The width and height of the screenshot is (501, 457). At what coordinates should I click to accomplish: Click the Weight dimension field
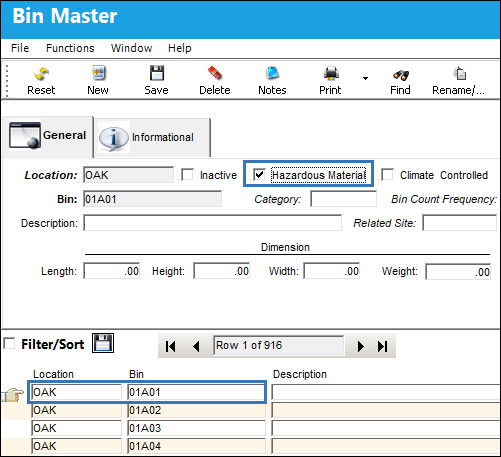pos(458,272)
